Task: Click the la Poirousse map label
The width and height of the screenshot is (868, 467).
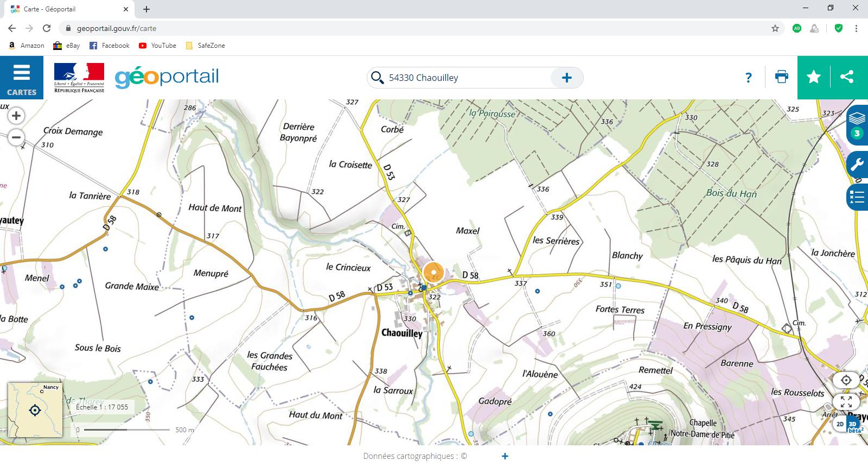Action: 492,113
